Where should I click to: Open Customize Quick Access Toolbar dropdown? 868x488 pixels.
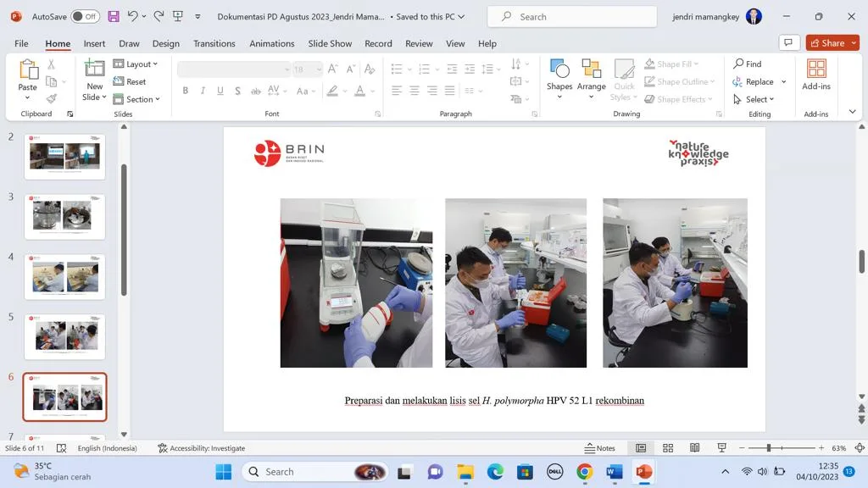(x=198, y=17)
